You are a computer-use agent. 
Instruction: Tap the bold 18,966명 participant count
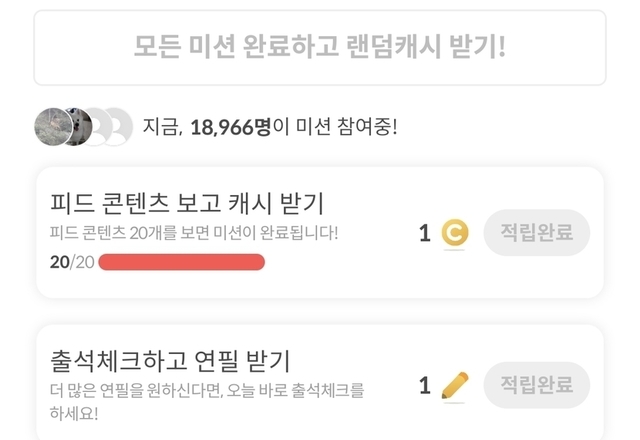click(x=230, y=128)
